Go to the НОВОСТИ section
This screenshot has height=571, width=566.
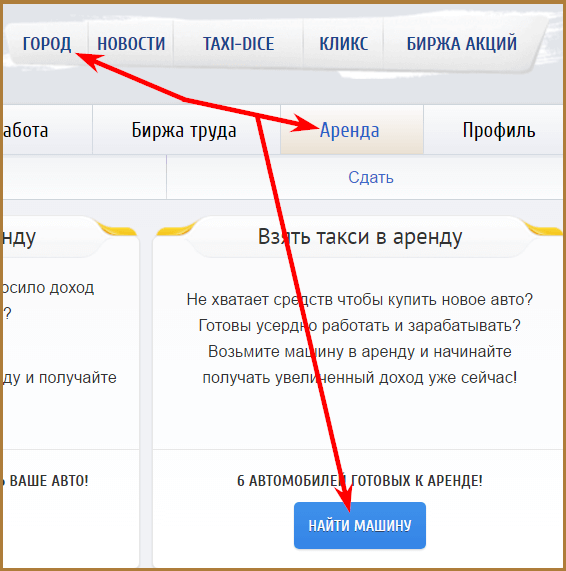[131, 44]
